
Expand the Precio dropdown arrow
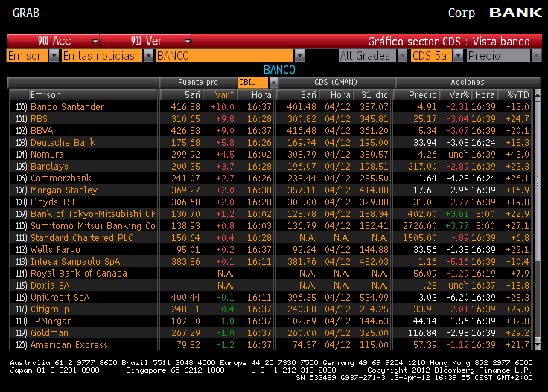point(536,56)
